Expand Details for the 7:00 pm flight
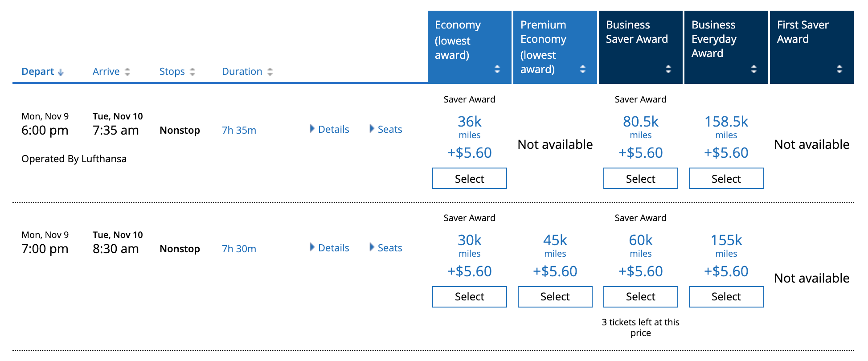This screenshot has width=868, height=361. click(333, 248)
